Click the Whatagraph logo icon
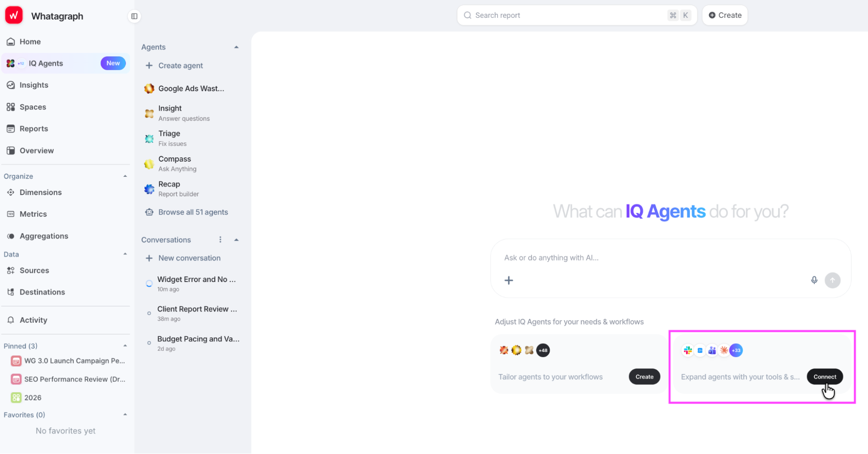 tap(14, 16)
